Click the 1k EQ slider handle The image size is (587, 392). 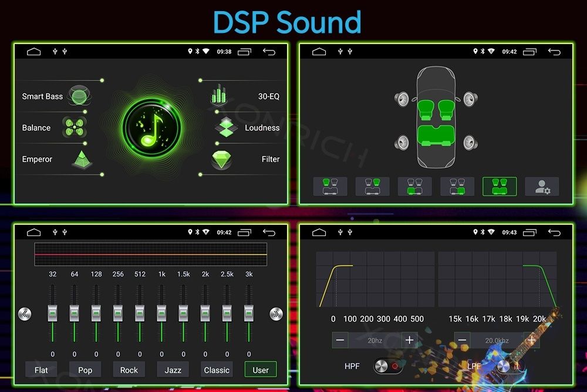(162, 313)
